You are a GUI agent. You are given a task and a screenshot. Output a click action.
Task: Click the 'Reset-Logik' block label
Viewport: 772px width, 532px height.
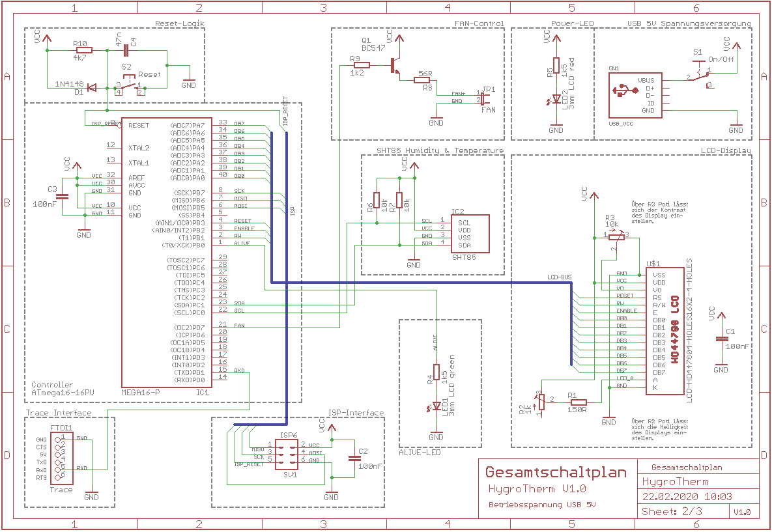pos(179,23)
